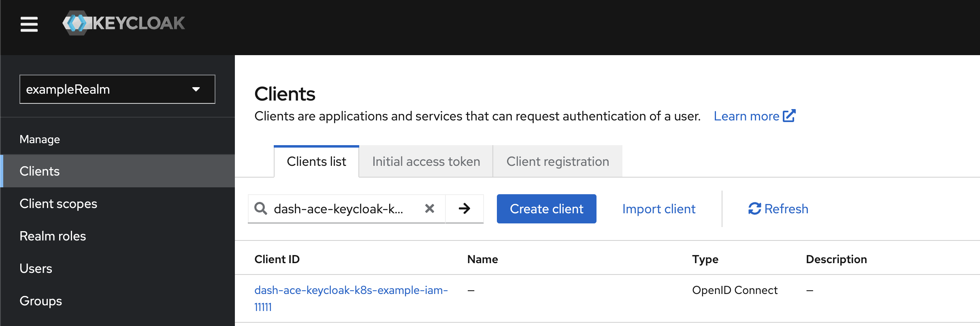The width and height of the screenshot is (980, 326).
Task: Click the Client ID column header
Action: (277, 259)
